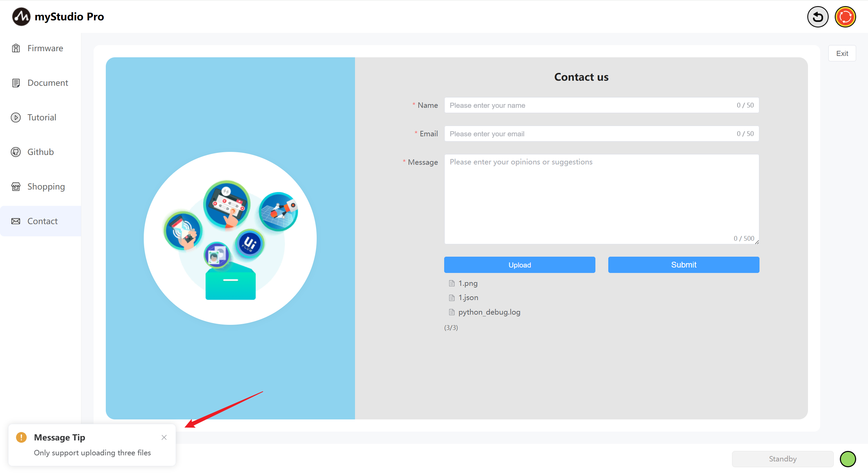This screenshot has height=474, width=868.
Task: Click the Tutorial play icon
Action: point(16,117)
